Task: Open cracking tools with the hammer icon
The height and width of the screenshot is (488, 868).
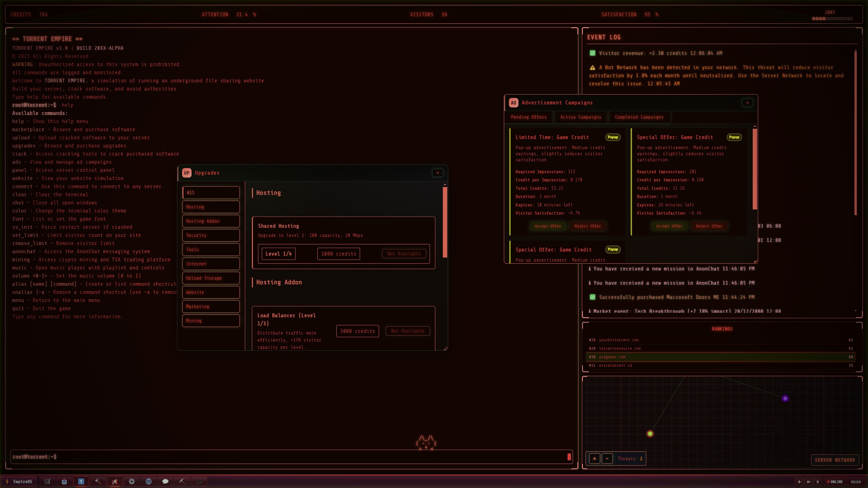Action: [x=98, y=481]
